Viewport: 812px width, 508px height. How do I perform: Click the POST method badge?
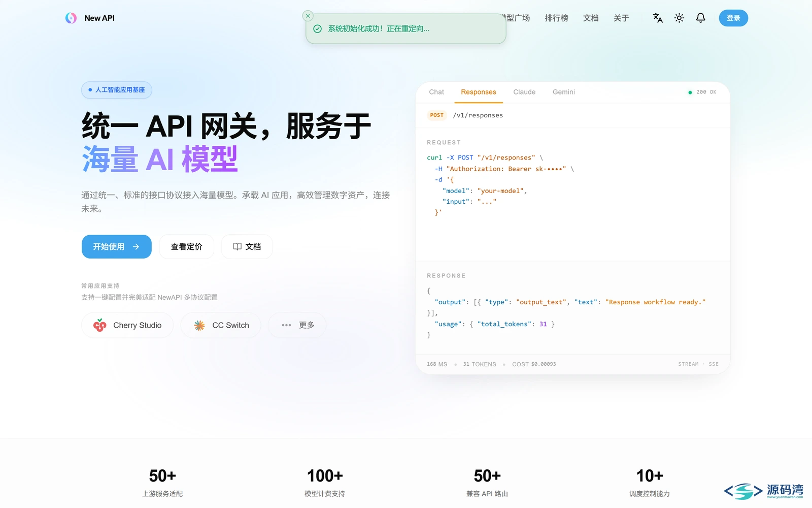point(436,115)
